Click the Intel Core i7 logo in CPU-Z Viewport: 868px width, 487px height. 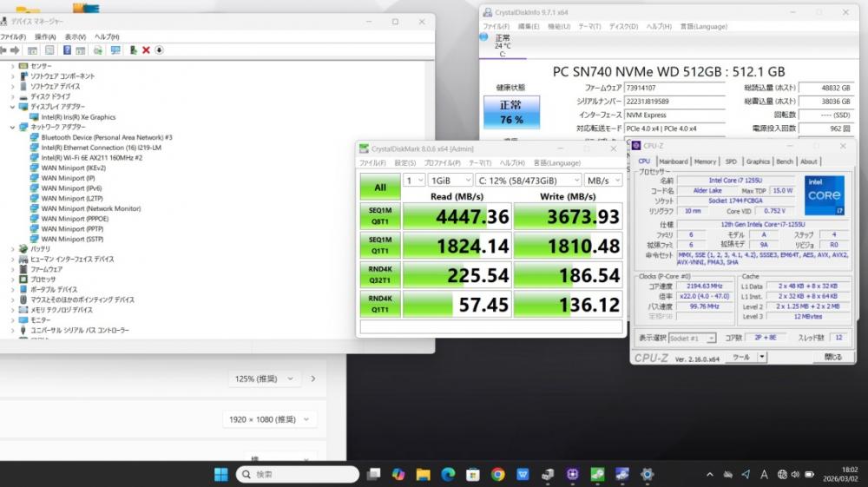824,195
